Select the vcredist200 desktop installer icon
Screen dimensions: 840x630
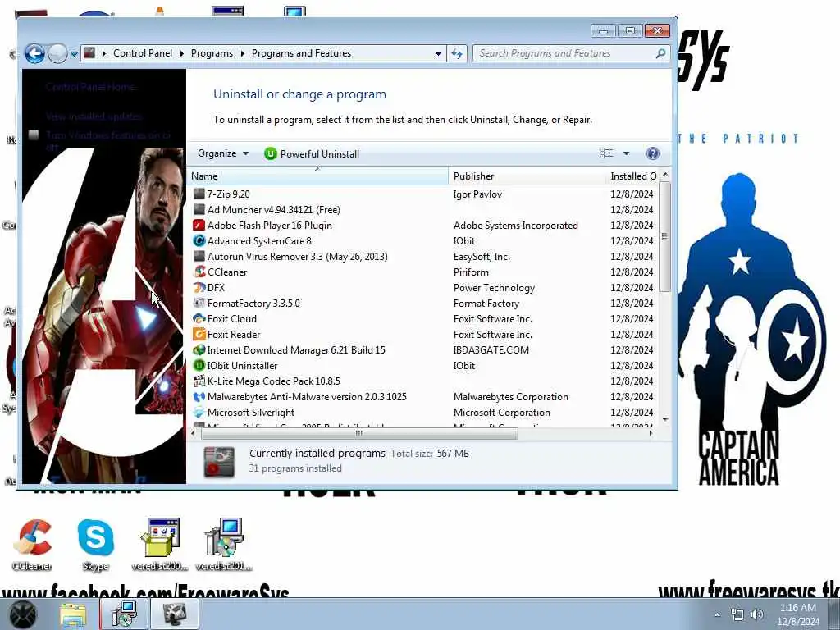160,544
